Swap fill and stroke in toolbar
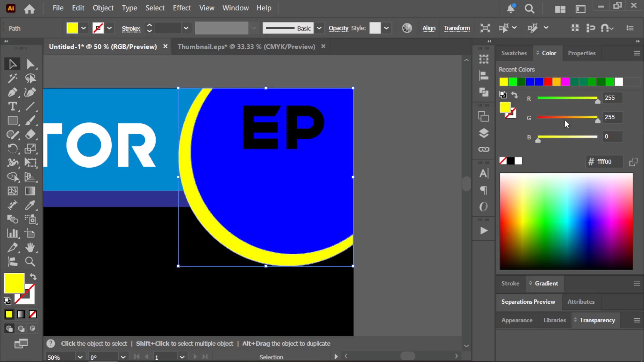The image size is (644, 362). click(33, 277)
